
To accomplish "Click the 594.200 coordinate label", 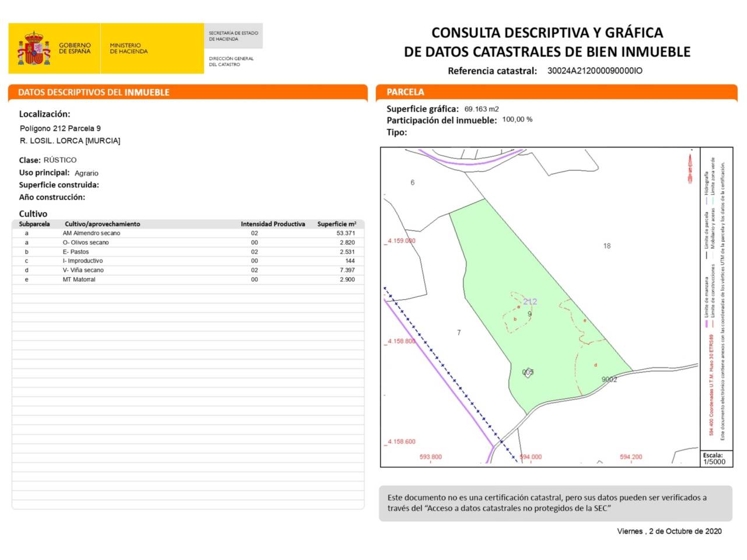I will pyautogui.click(x=631, y=457).
